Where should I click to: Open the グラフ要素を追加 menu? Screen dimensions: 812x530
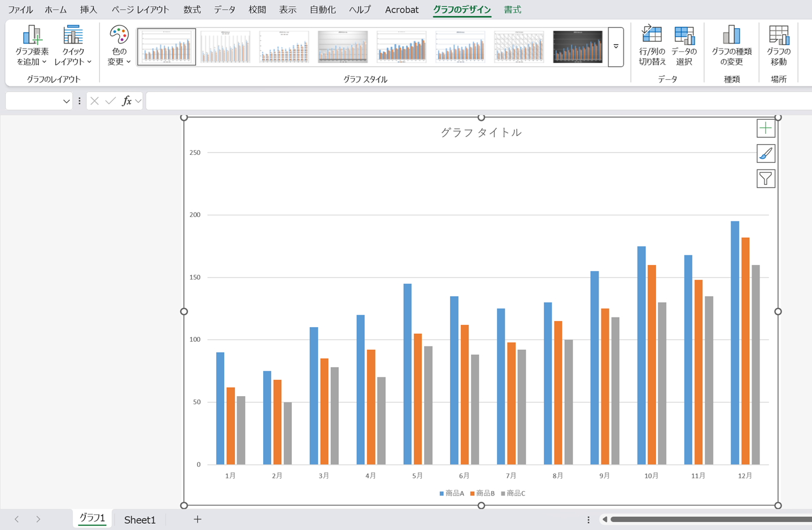[x=32, y=46]
